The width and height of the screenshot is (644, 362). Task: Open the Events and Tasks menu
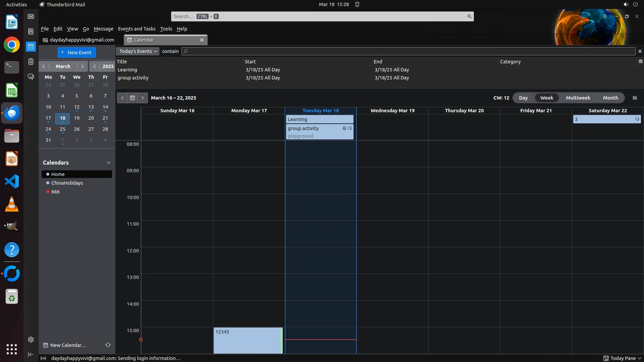(x=137, y=29)
